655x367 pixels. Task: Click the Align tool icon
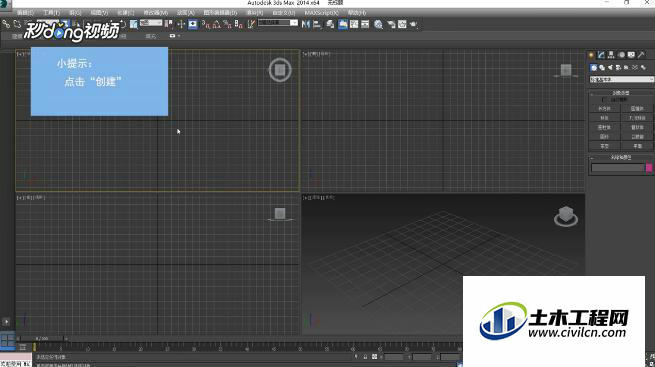[x=317, y=24]
